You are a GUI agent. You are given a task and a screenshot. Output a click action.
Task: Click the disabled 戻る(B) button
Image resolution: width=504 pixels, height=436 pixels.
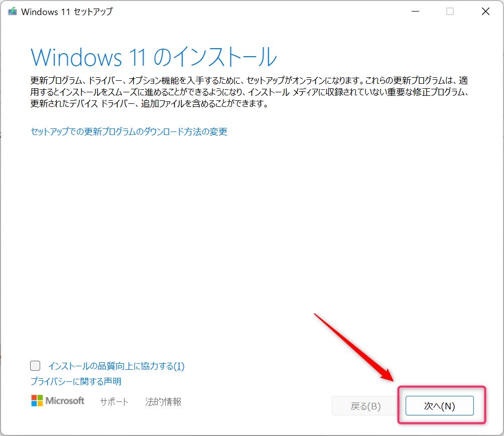click(365, 406)
